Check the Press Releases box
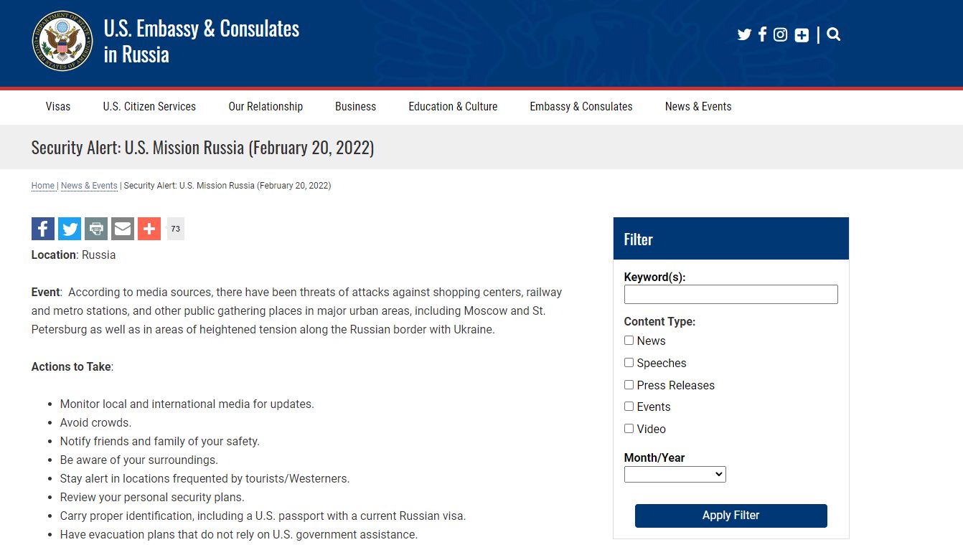The image size is (963, 560). point(629,385)
